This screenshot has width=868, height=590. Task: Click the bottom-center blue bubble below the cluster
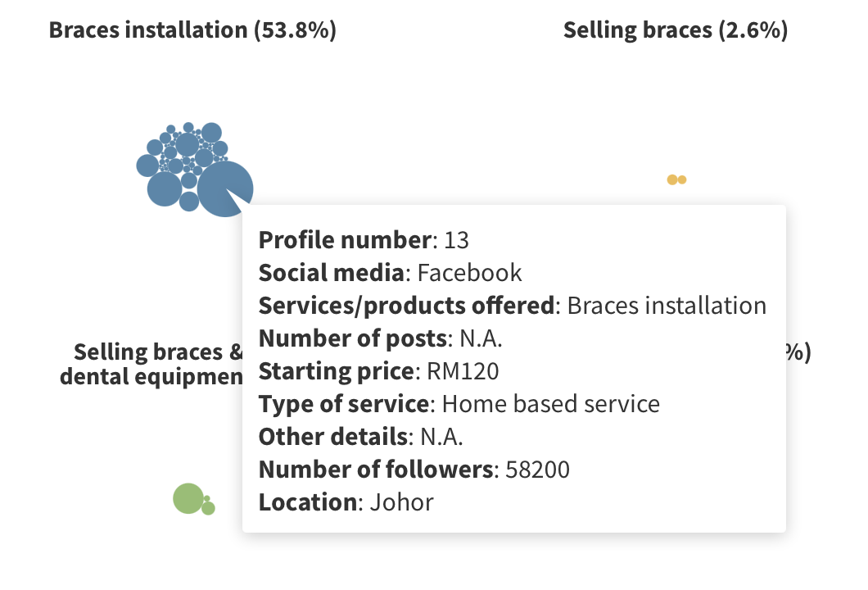[189, 201]
